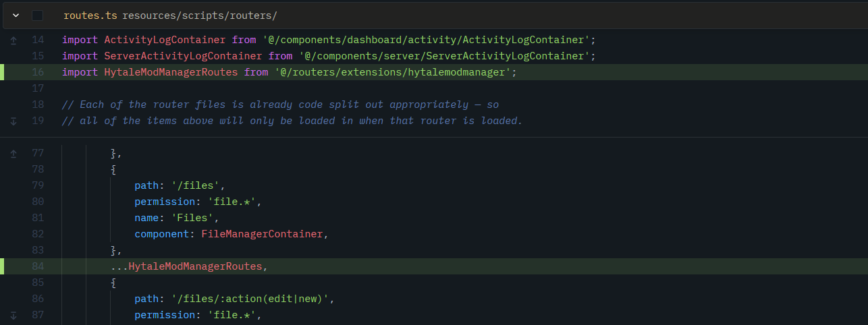Click line number 80 in the gutter
Viewport: 868px width, 325px height.
point(38,202)
